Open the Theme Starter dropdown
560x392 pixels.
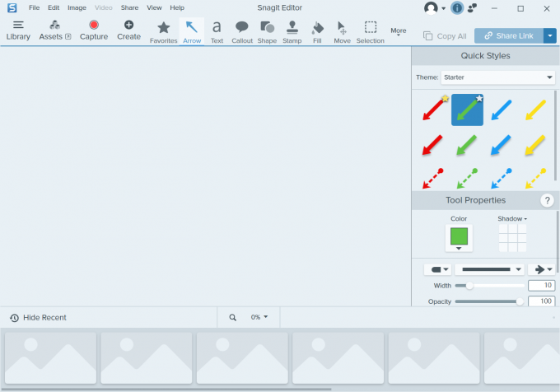[498, 77]
